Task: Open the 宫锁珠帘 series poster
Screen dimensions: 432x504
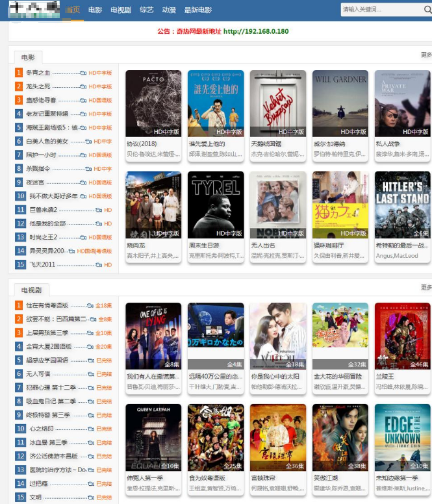Action: 278,438
